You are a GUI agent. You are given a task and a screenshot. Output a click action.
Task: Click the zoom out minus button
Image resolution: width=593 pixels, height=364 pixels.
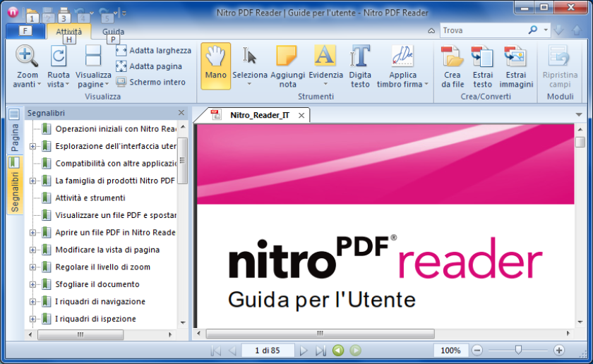click(477, 351)
